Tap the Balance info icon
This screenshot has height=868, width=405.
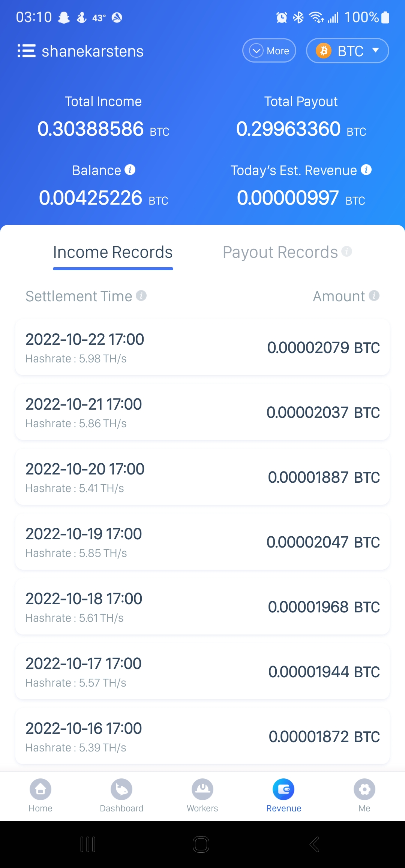[130, 170]
